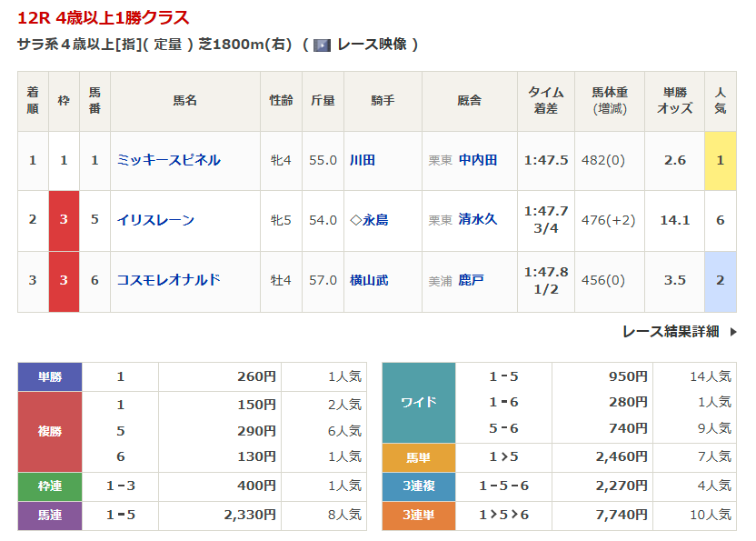Select the blue 単勝 payout label
The width and height of the screenshot is (756, 541).
[x=50, y=377]
